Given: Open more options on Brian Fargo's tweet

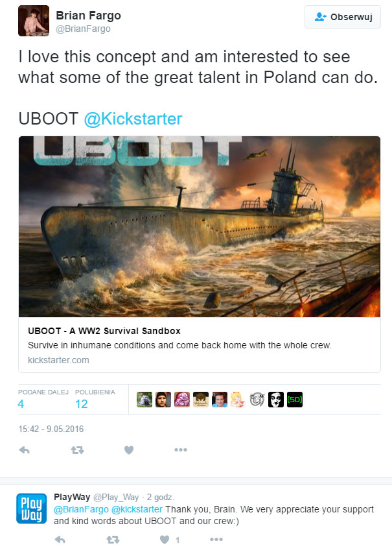Looking at the screenshot, I should (x=181, y=450).
